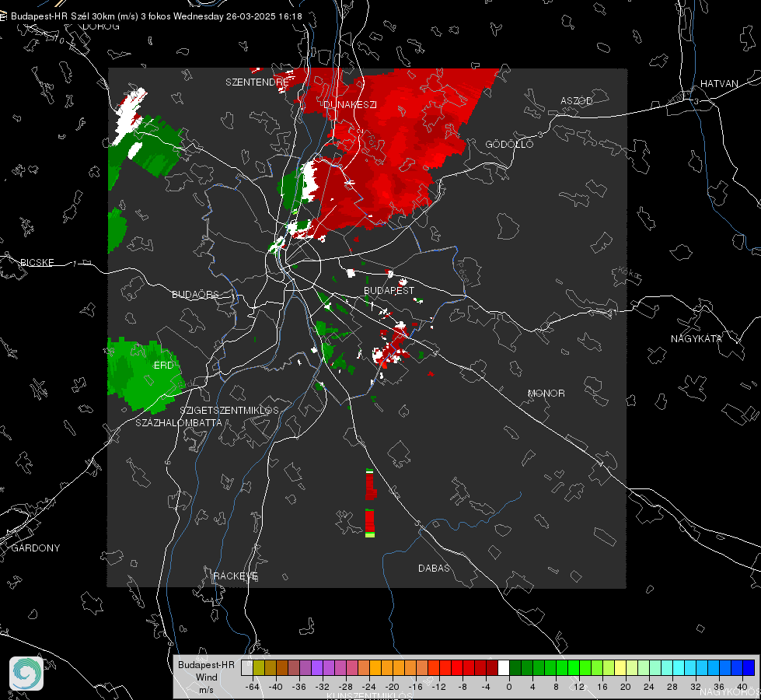Click the 'Budapest-HR' legend title
The height and width of the screenshot is (700, 761).
[206, 664]
